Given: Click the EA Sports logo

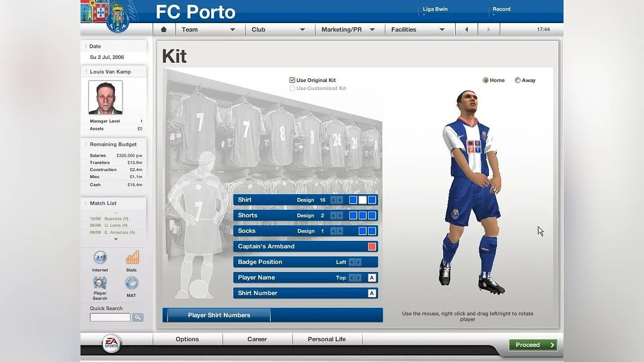Looking at the screenshot, I should click(x=112, y=344).
